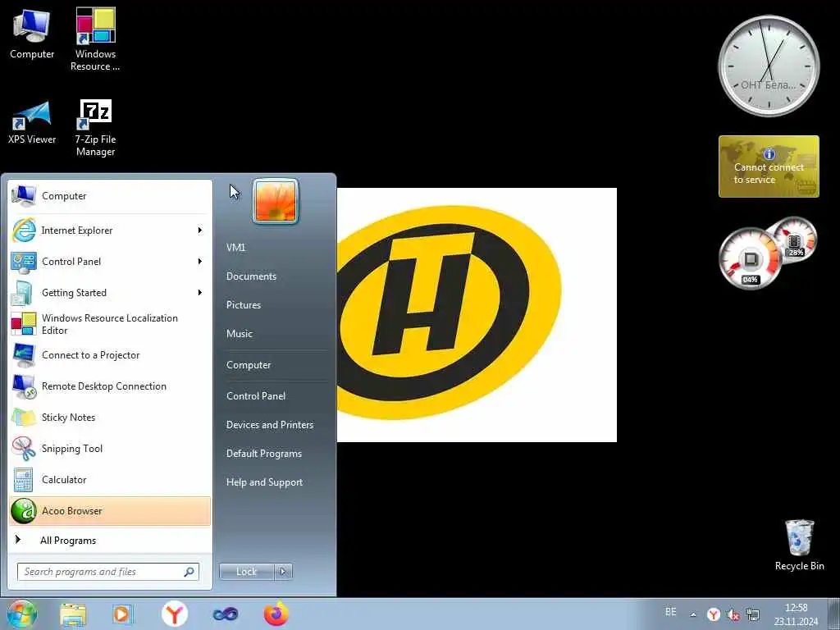Launch Remote Desktop Connection
840x630 pixels.
(110, 386)
